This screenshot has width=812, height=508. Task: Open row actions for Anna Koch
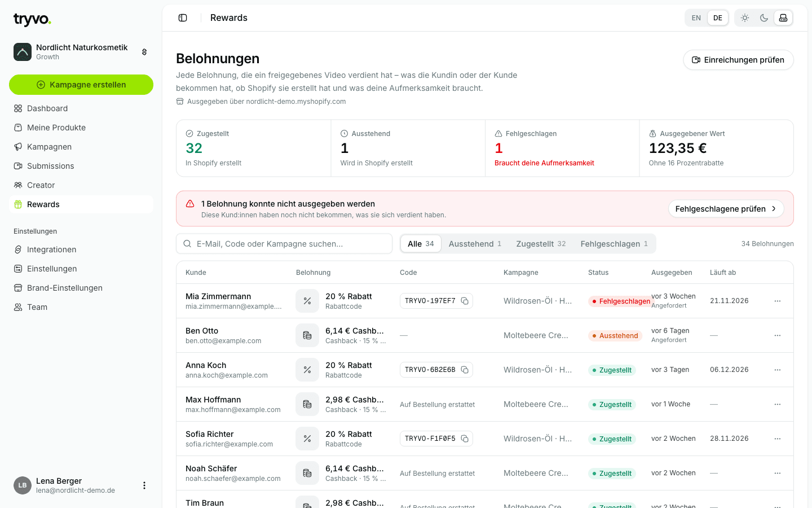pos(778,370)
